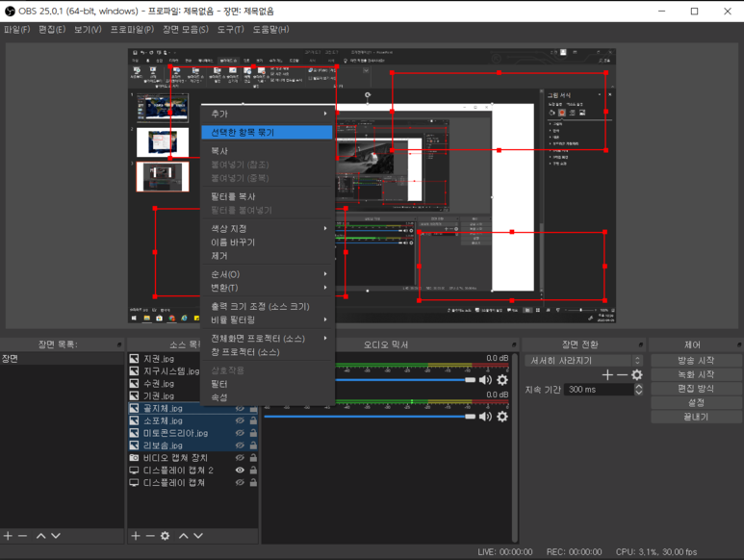Toggle lock on 비디오 캡쳐 장치 source
The image size is (744, 560).
coord(253,458)
